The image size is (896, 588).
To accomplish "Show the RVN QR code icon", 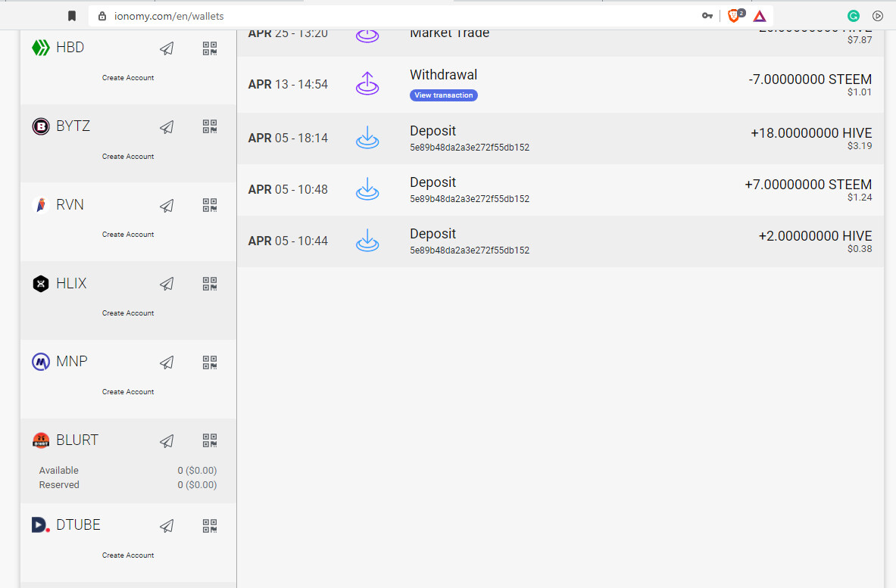I will coord(210,205).
